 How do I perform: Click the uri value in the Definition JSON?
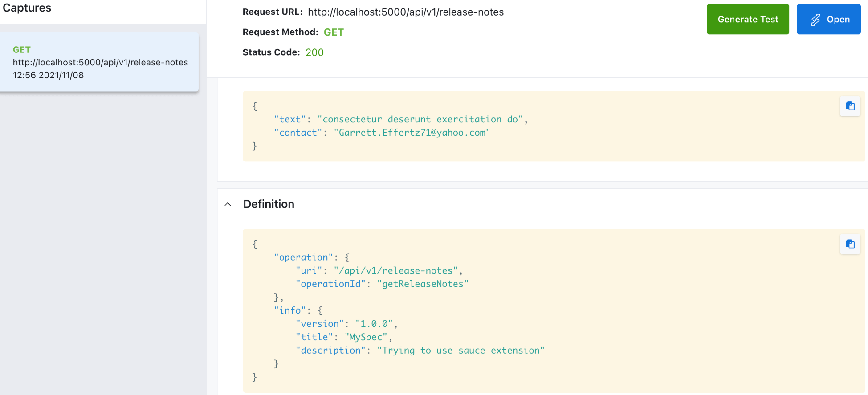click(395, 270)
